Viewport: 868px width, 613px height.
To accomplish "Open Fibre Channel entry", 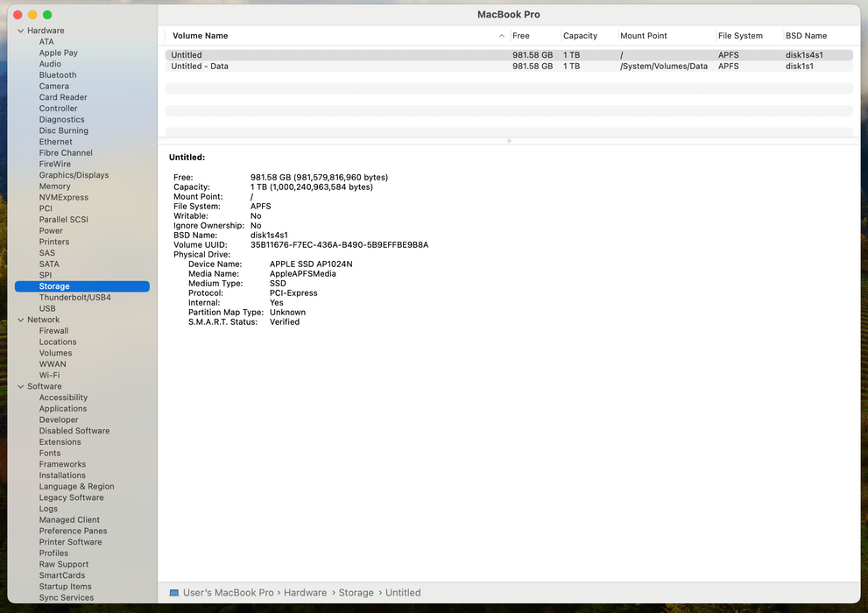I will click(x=66, y=152).
